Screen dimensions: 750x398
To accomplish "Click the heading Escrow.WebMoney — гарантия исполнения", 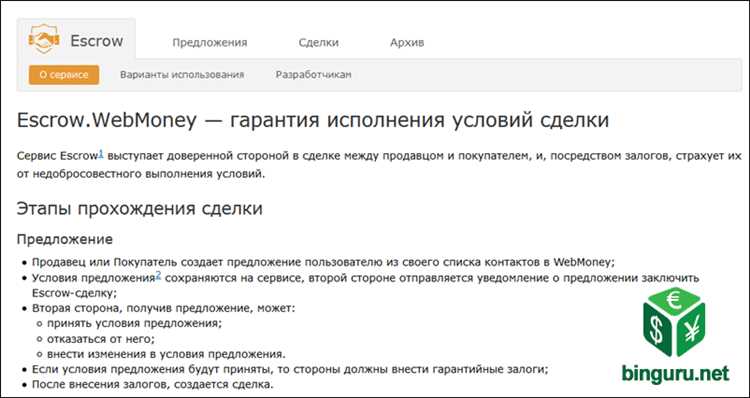I will coord(313,121).
